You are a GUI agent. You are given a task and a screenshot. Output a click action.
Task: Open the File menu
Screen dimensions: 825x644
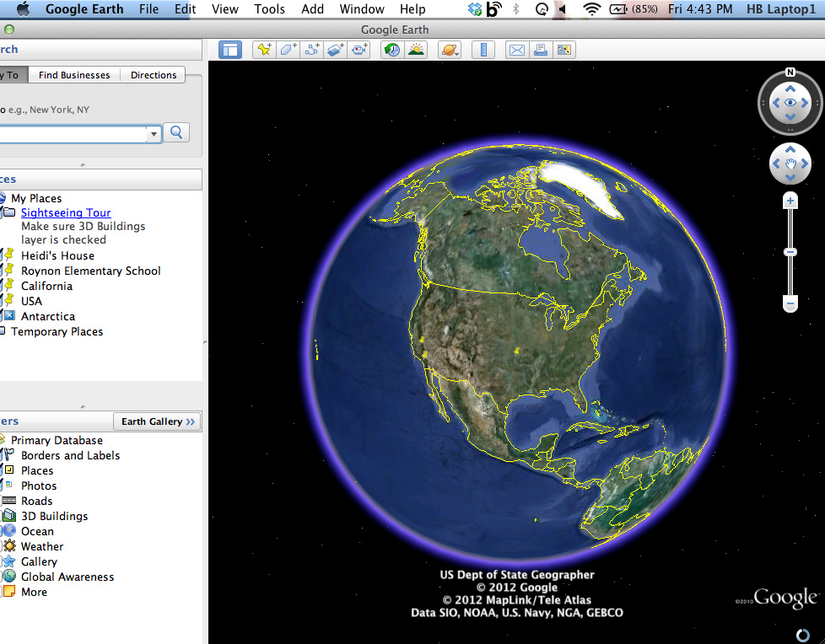pyautogui.click(x=149, y=9)
